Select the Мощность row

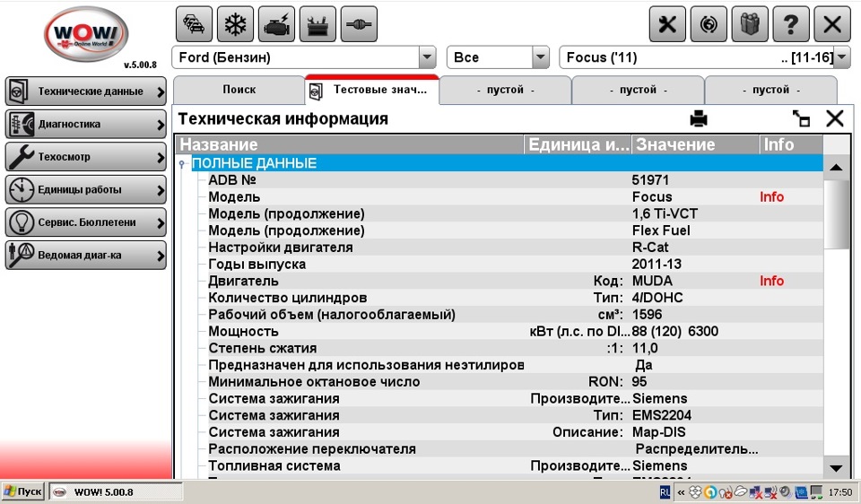(x=515, y=331)
